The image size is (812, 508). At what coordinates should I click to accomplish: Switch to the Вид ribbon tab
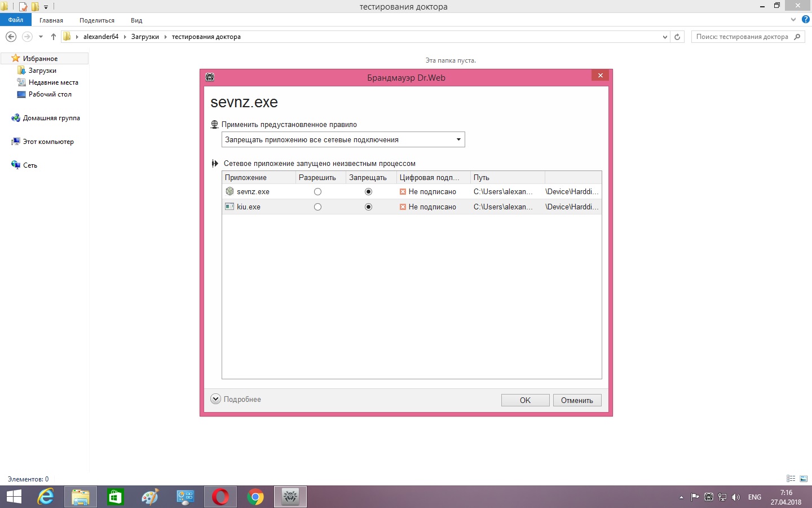click(136, 20)
